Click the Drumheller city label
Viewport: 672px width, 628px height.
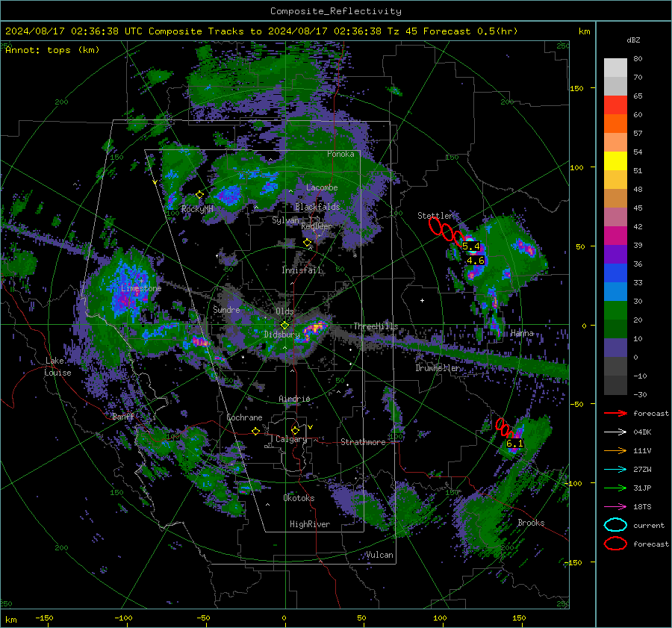[x=437, y=368]
